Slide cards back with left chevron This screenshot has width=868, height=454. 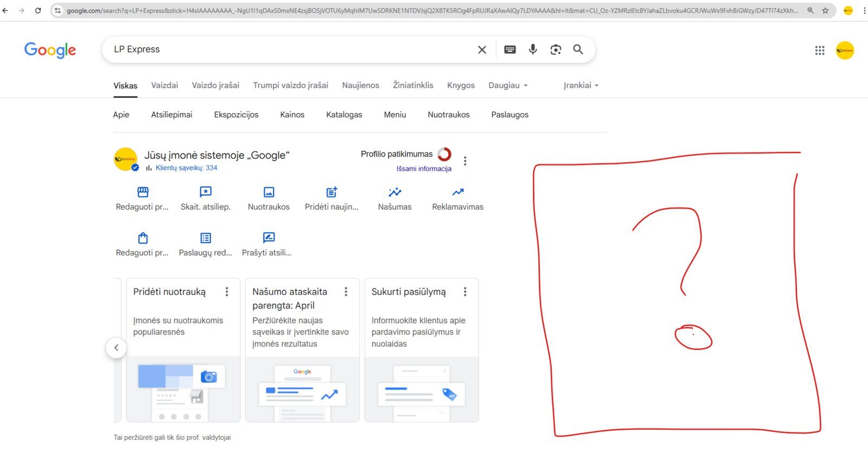pyautogui.click(x=116, y=348)
